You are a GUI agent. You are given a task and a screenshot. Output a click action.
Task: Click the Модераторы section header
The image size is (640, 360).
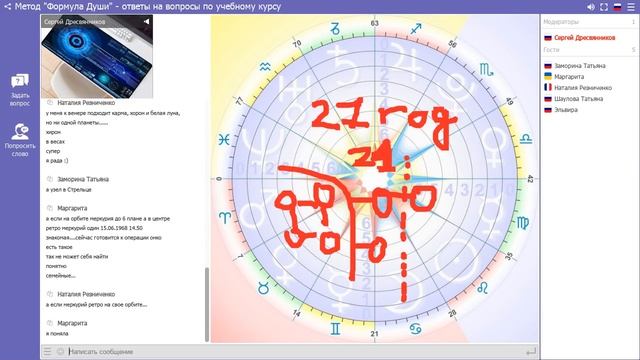tap(561, 22)
